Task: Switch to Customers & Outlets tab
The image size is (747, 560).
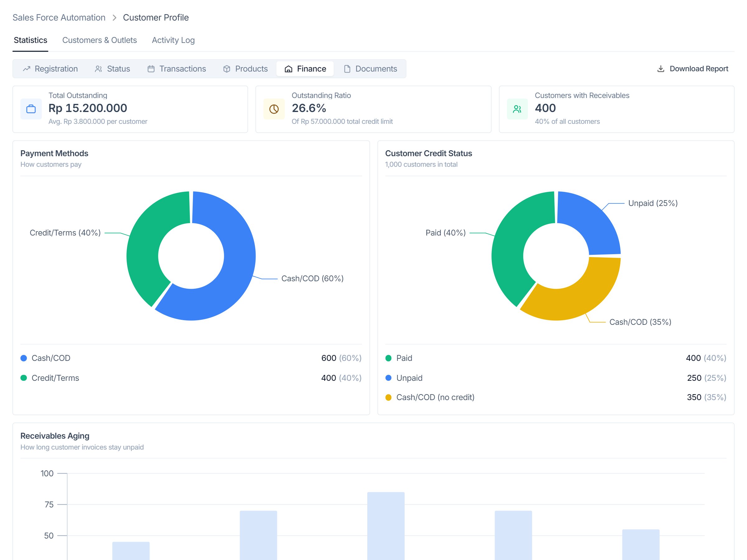Action: [100, 40]
